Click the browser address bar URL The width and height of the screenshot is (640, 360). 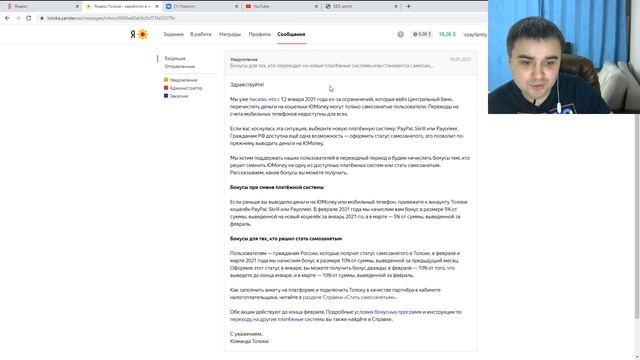pos(111,18)
